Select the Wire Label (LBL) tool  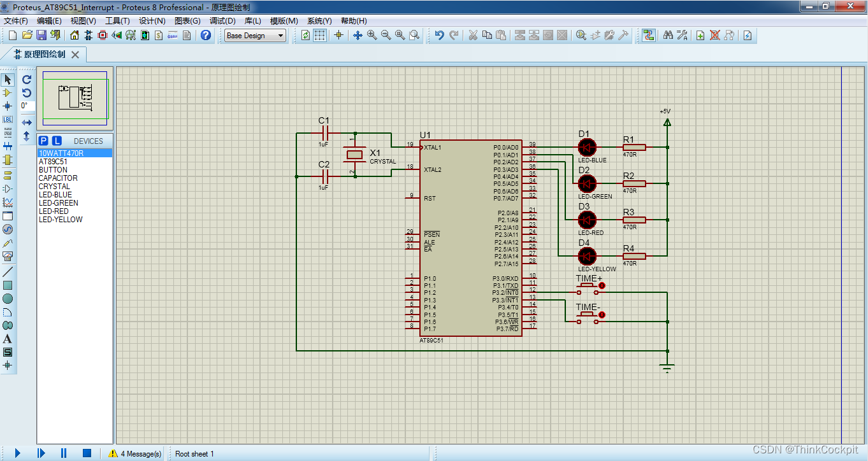(8, 120)
